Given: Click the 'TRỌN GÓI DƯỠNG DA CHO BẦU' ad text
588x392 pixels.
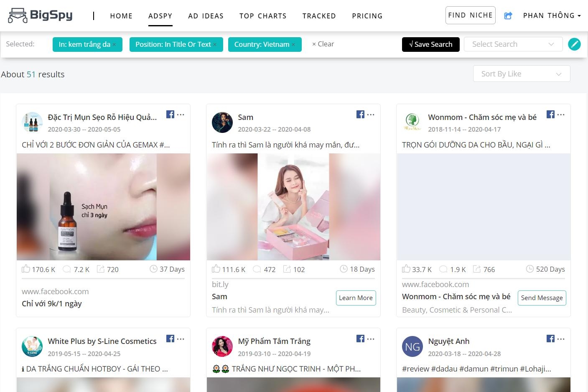Looking at the screenshot, I should click(x=476, y=145).
